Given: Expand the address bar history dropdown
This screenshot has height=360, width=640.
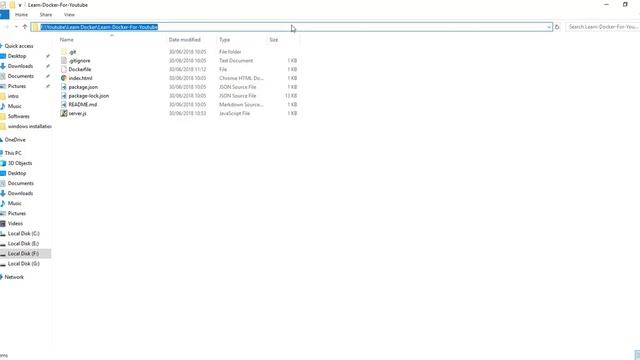Looking at the screenshot, I should click(x=549, y=27).
